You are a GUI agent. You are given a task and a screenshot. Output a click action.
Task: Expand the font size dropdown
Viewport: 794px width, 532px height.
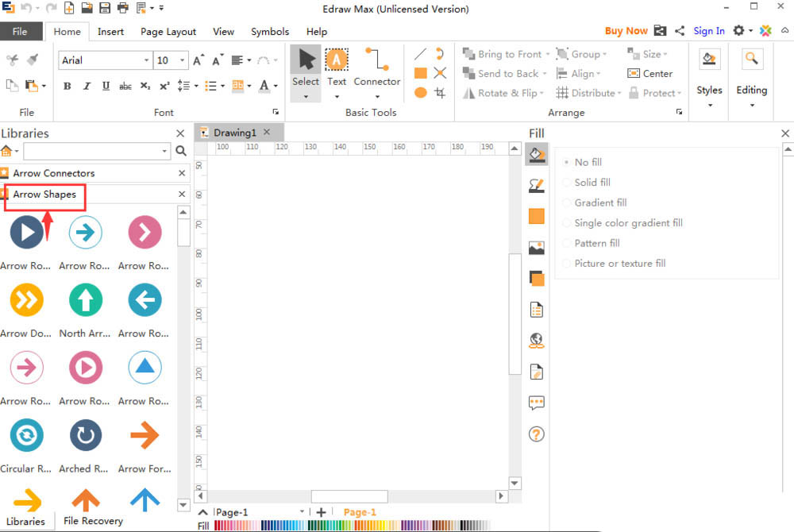pos(183,60)
